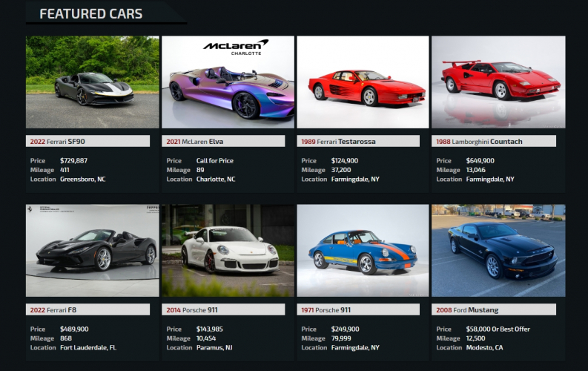Screen dimensions: 588x371
Task: Click the Charlotte, NC location
Action: (216, 179)
